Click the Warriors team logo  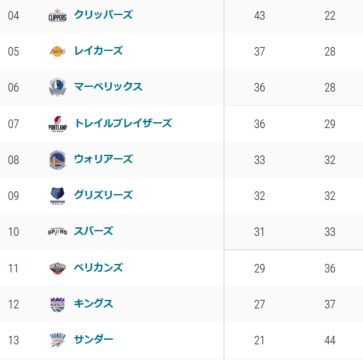(57, 160)
